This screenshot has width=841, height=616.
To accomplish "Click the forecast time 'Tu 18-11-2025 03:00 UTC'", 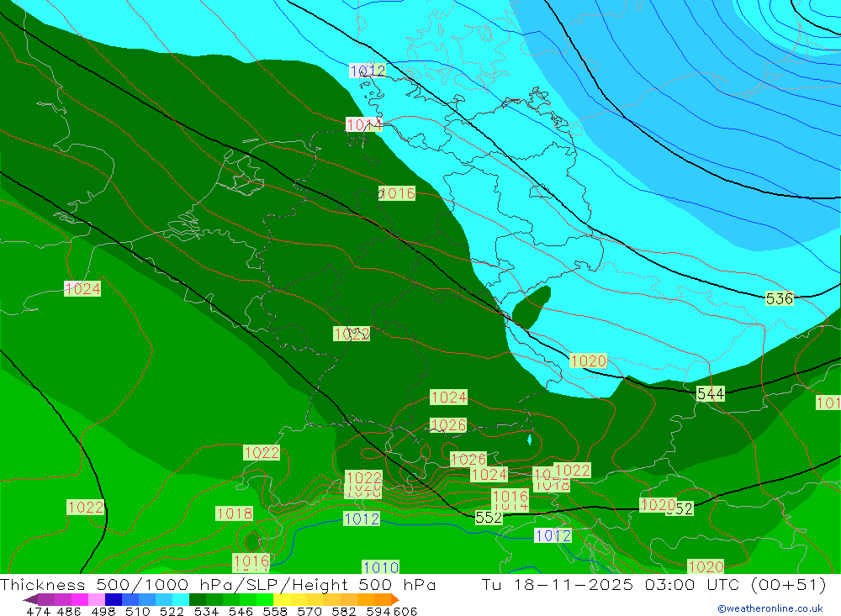I will (x=611, y=585).
